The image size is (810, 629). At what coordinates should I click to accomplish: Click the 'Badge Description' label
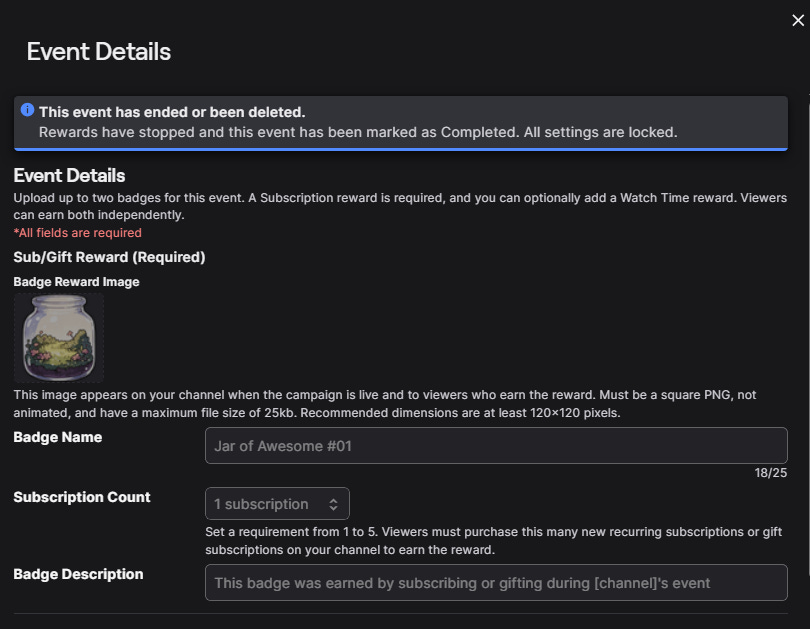[78, 574]
